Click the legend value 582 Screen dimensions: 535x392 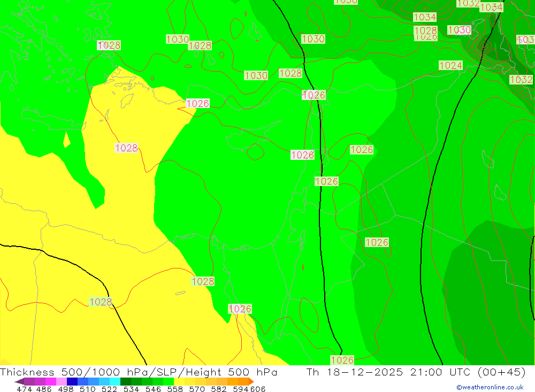[x=219, y=389]
